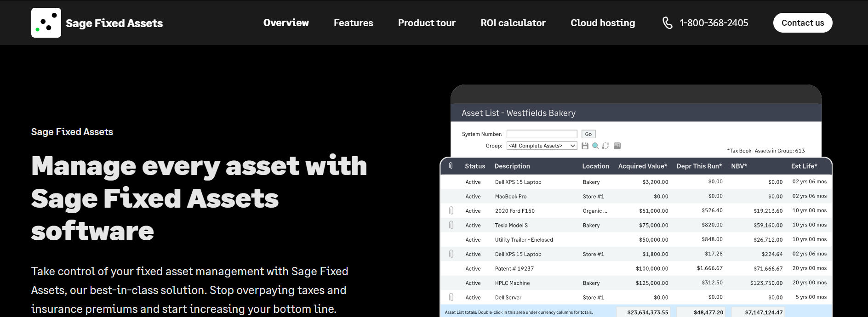Click the Go button next to System Number
The height and width of the screenshot is (317, 868).
click(x=588, y=134)
